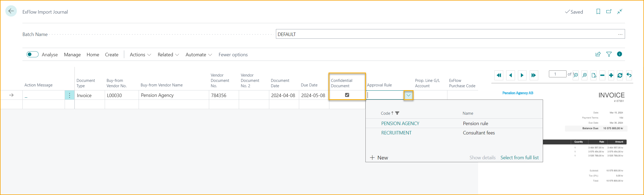Collapse the Approval Rule dropdown arrow
The image size is (644, 195).
408,95
